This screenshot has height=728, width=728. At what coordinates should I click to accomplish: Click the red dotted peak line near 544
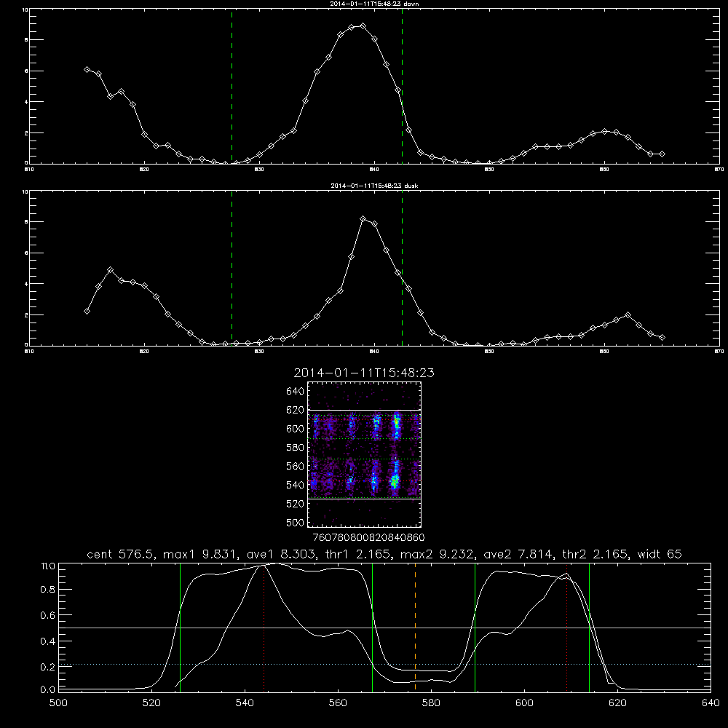264,629
